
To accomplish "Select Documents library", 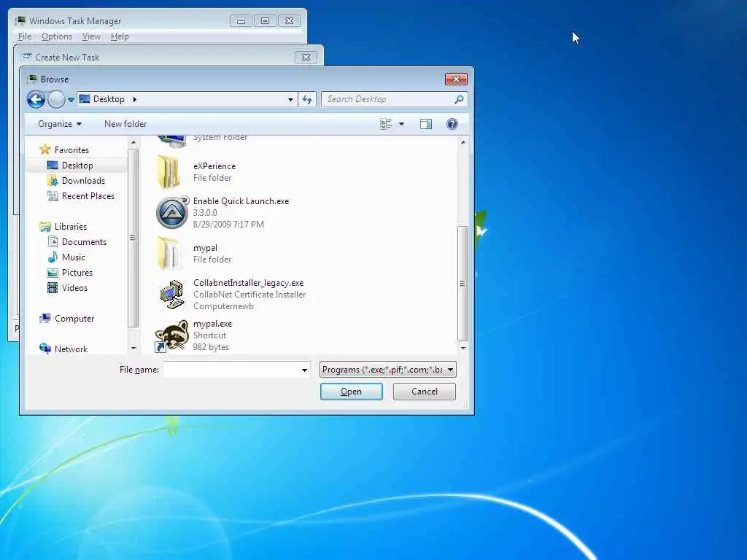I will tap(84, 242).
